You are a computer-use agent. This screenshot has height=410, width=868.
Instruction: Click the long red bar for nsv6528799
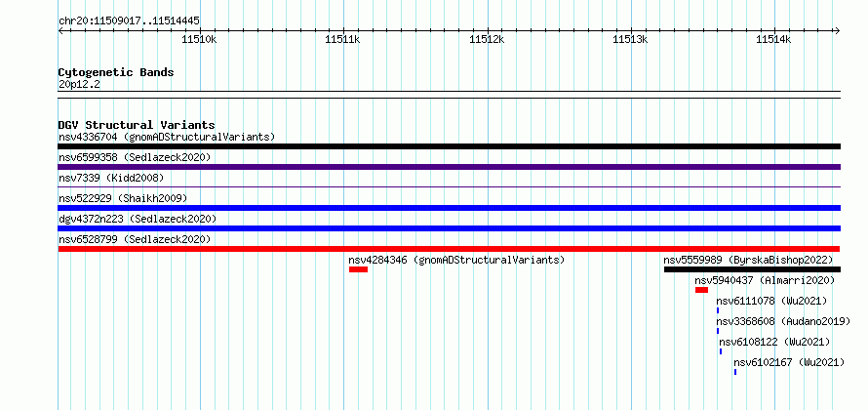point(449,249)
